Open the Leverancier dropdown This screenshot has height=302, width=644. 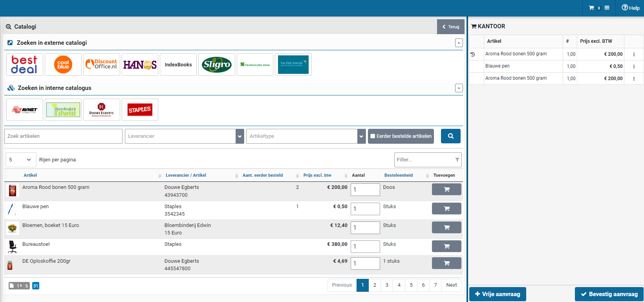[x=240, y=136]
